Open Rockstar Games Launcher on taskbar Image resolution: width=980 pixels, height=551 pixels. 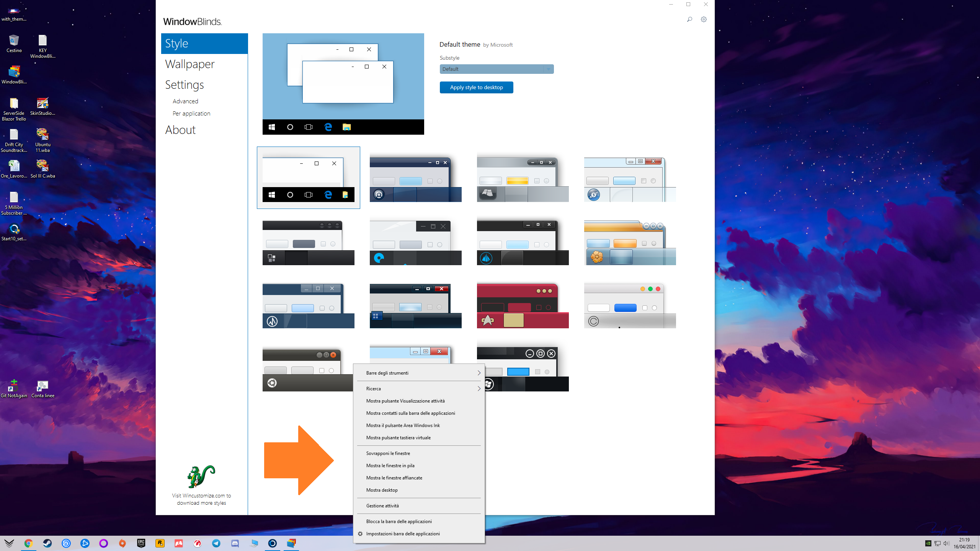[160, 543]
